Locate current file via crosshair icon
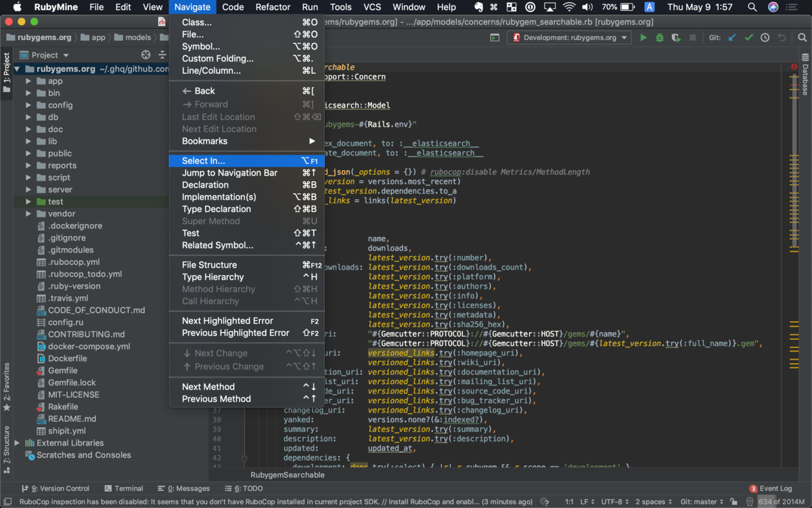 pos(145,55)
